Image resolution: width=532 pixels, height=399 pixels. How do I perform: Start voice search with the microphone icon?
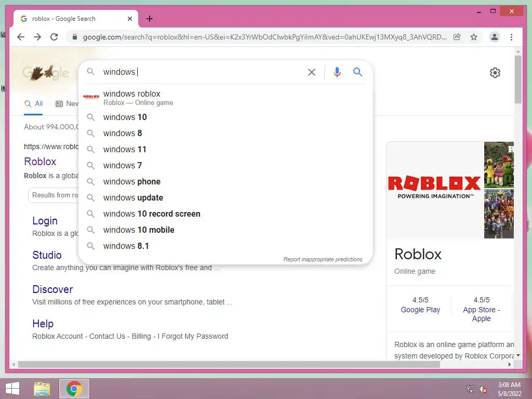point(337,72)
